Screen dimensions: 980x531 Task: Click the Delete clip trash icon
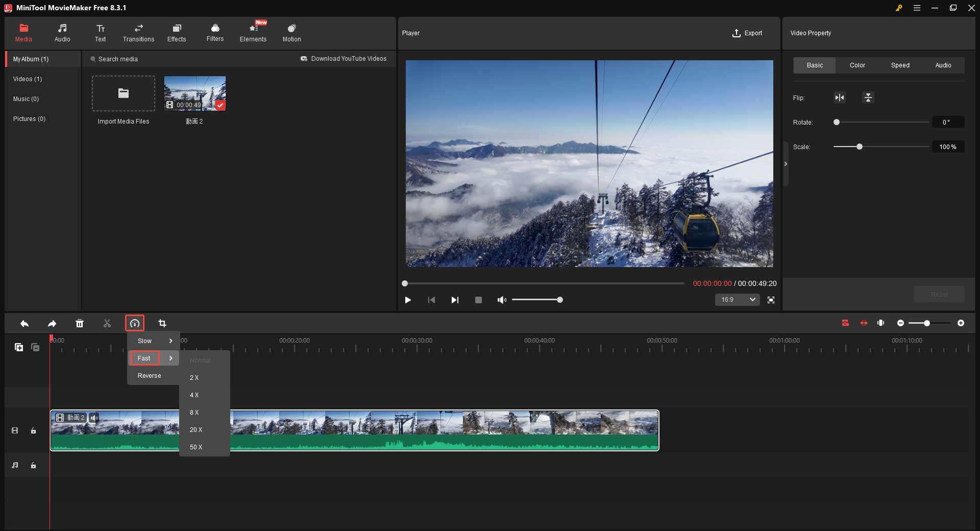click(80, 323)
